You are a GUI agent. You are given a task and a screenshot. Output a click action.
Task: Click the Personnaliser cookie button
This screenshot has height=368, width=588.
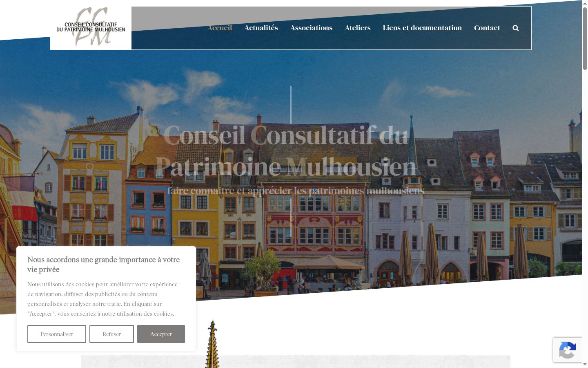pos(57,334)
